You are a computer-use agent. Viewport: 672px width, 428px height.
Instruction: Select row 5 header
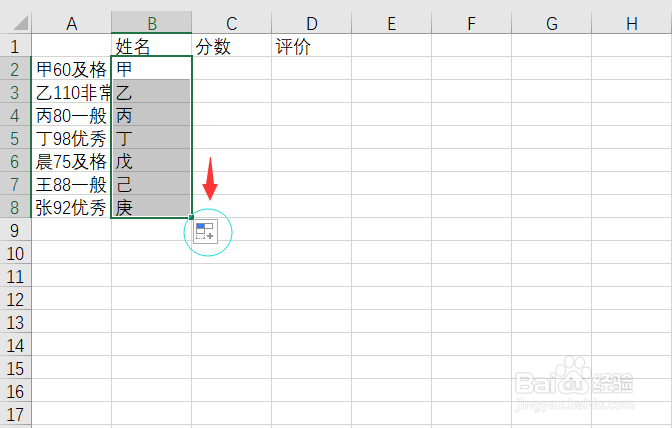click(x=15, y=138)
